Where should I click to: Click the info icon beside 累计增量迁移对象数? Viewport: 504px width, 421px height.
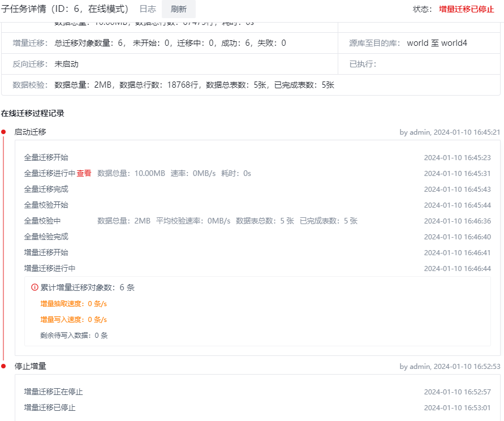[x=35, y=287]
